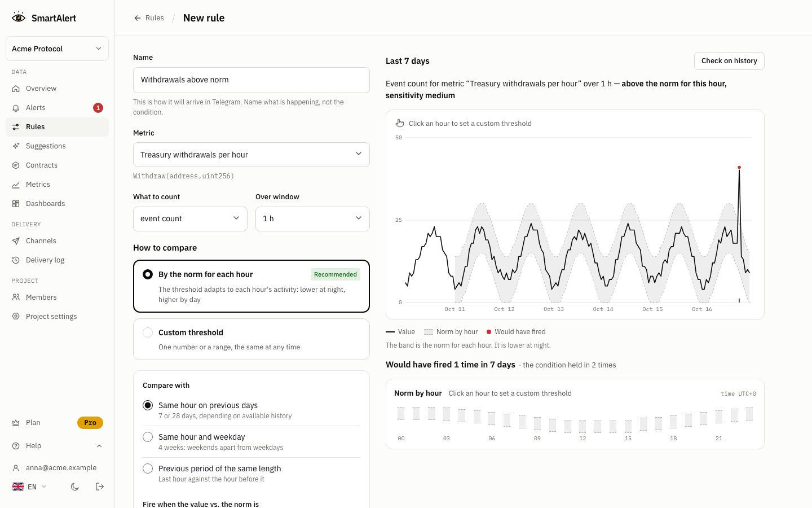Open the 'Over window' dropdown
The image size is (812, 508).
[x=312, y=219]
